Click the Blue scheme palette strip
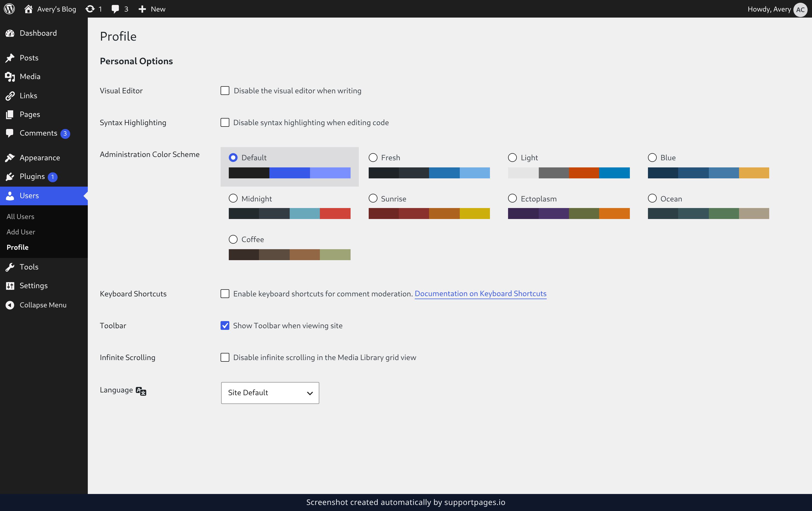812x511 pixels. click(x=709, y=173)
